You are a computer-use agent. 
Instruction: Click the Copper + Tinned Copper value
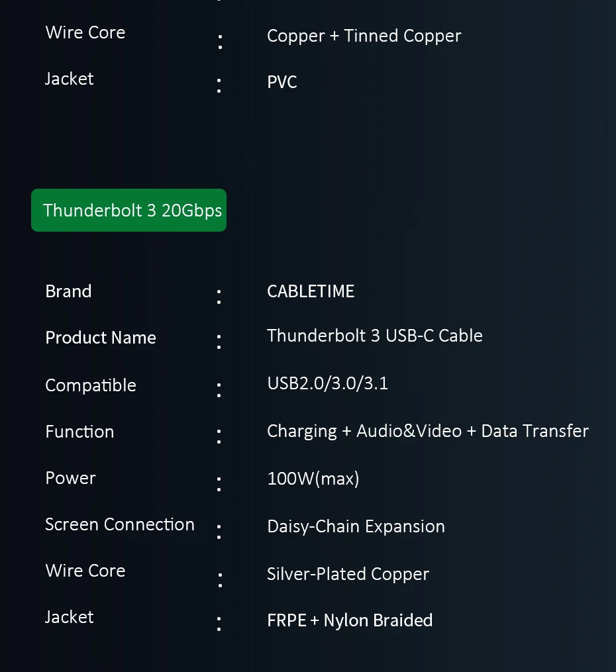[x=364, y=36]
